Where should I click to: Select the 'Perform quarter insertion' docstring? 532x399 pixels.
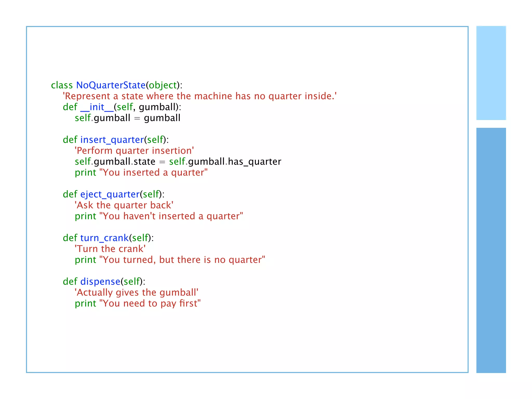[x=134, y=151]
